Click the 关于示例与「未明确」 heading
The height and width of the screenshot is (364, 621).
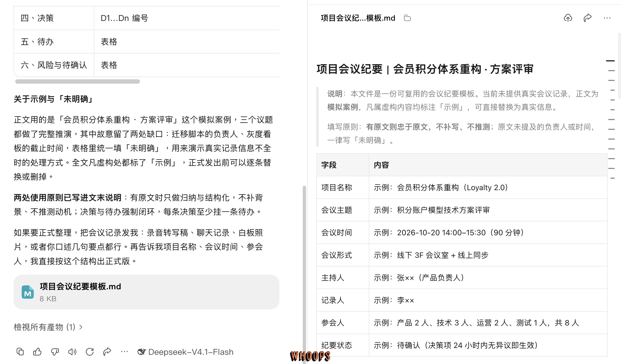54,99
